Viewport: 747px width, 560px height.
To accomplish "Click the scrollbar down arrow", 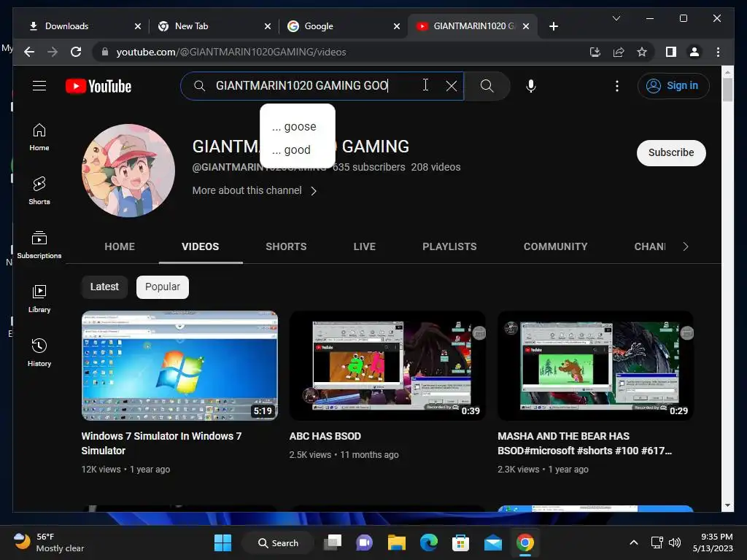I will pyautogui.click(x=727, y=505).
